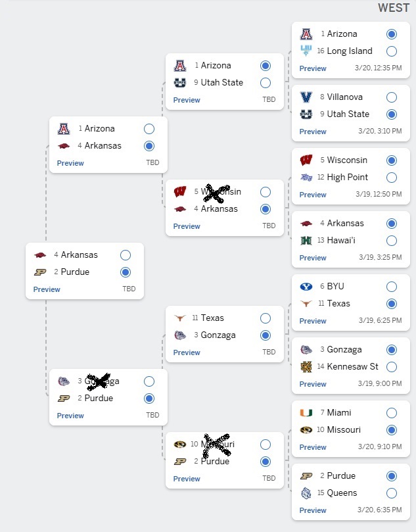Click the Hawai'i team logo
416x532 pixels.
tap(306, 240)
